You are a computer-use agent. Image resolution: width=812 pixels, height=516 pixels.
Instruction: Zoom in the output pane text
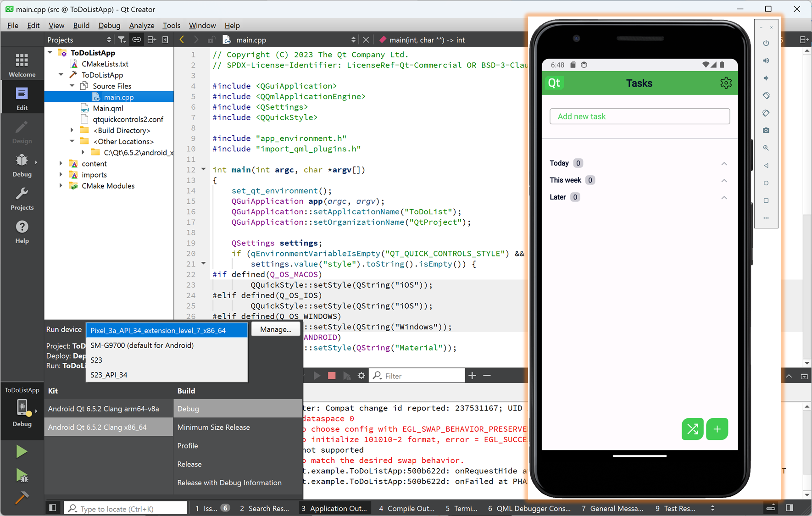point(472,376)
